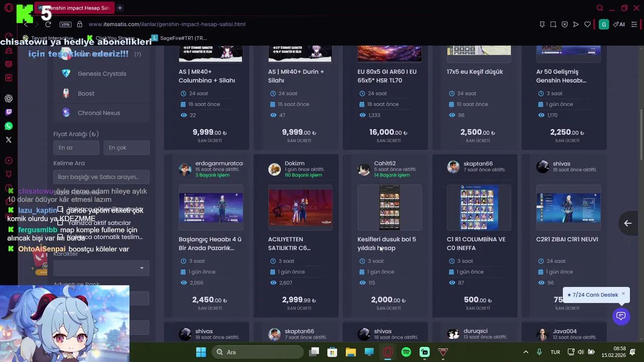Screen dimensions: 644x362
Task: Open thumbnail of ACILIYETTEN SATILIKTIR listing
Action: [300, 208]
